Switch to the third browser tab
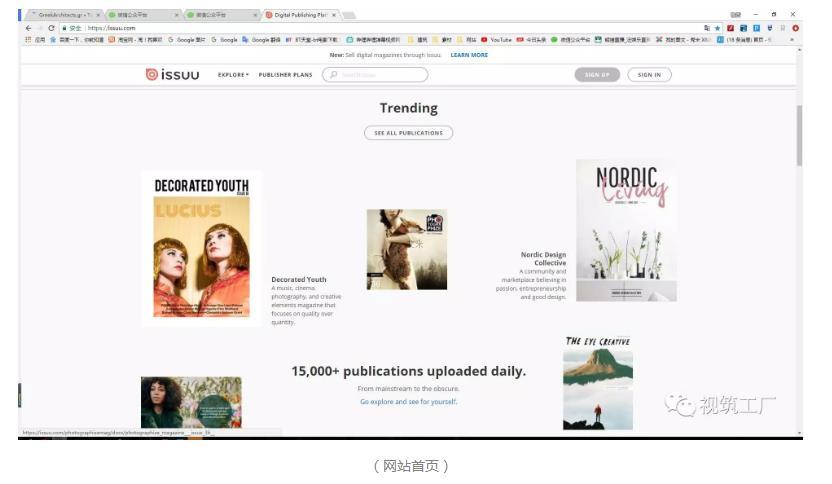This screenshot has width=832, height=484. tap(222, 15)
